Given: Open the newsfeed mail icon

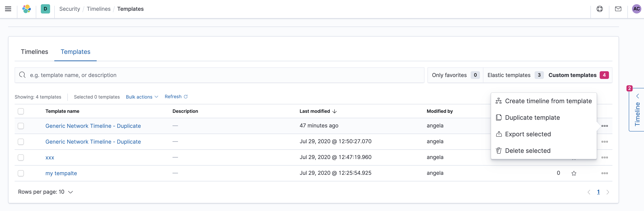Looking at the screenshot, I should 618,9.
